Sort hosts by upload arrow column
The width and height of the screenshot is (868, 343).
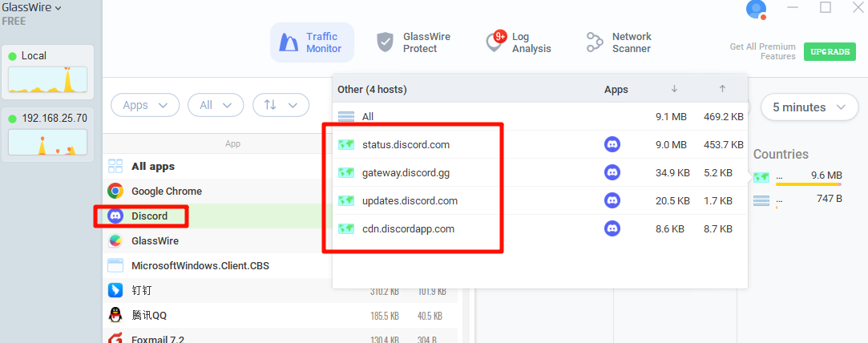[x=722, y=89]
